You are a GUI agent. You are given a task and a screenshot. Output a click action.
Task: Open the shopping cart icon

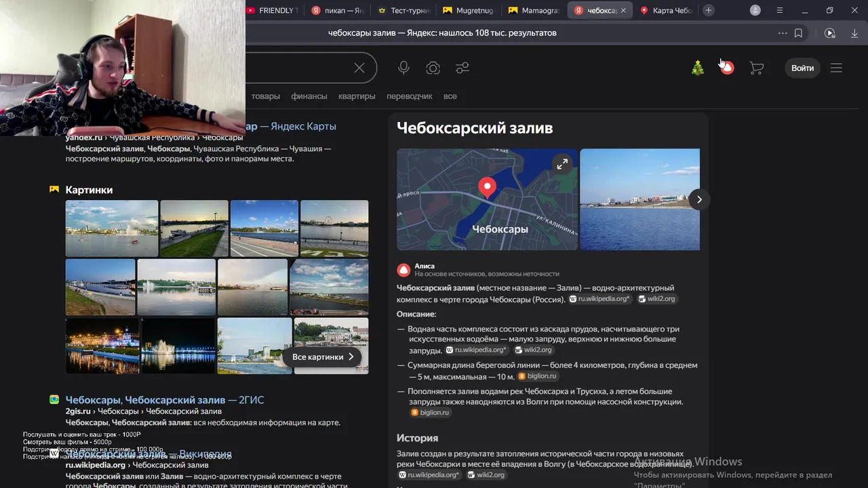pos(756,68)
